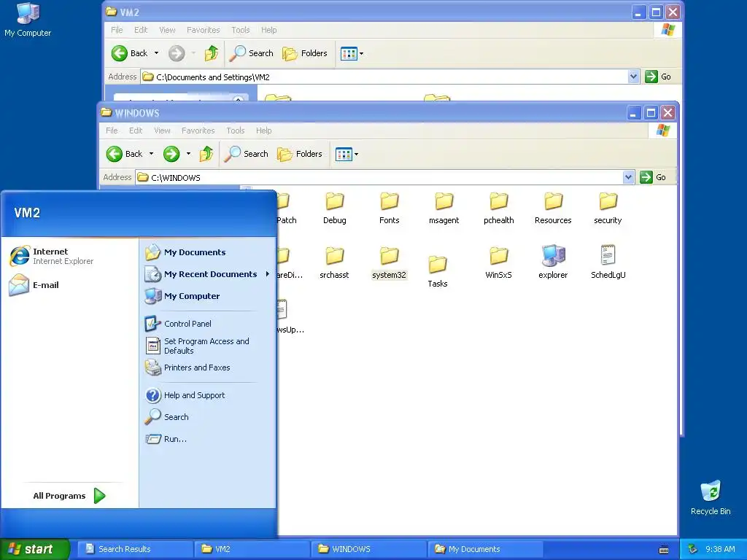Select the SchedLgU text file

pyautogui.click(x=608, y=262)
